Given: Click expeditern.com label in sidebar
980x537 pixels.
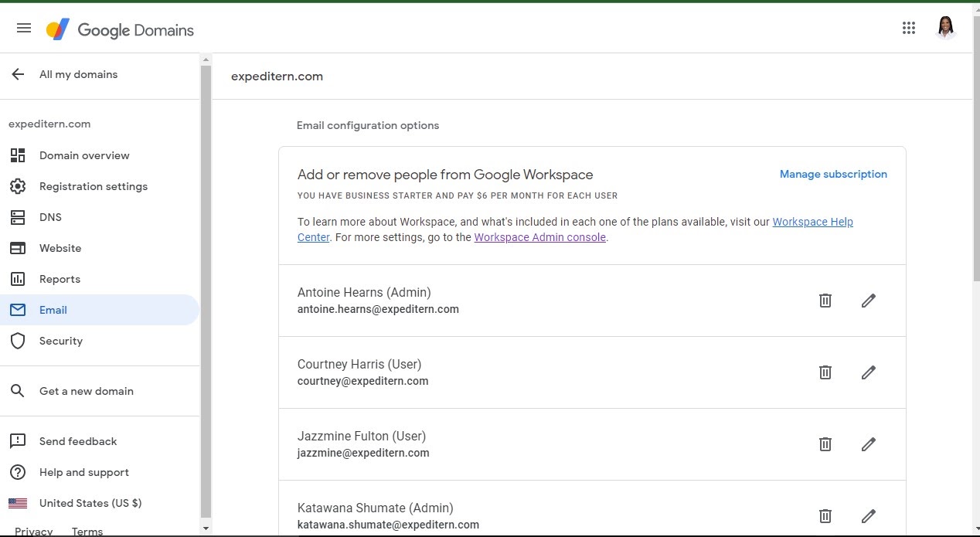Looking at the screenshot, I should click(49, 124).
